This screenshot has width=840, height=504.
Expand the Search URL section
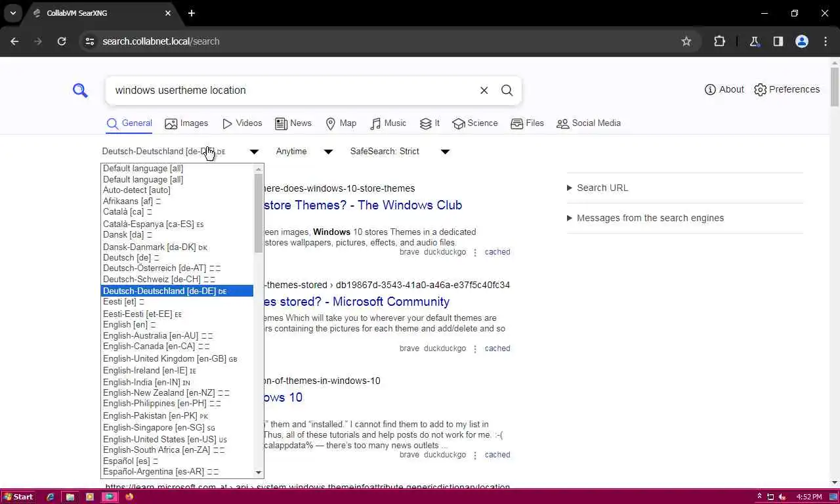(x=598, y=188)
